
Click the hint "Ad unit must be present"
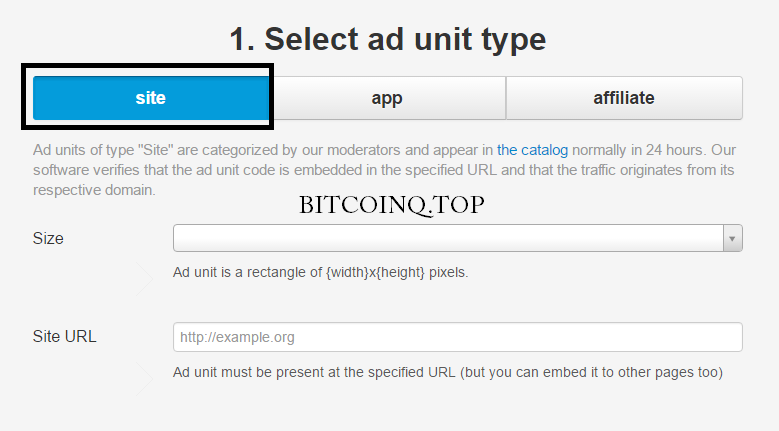[x=448, y=372]
